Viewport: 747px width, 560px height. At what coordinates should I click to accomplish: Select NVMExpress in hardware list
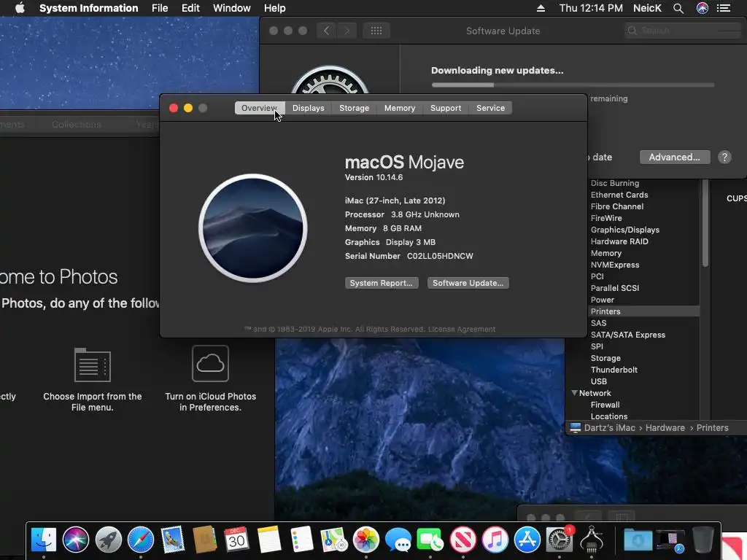click(614, 265)
